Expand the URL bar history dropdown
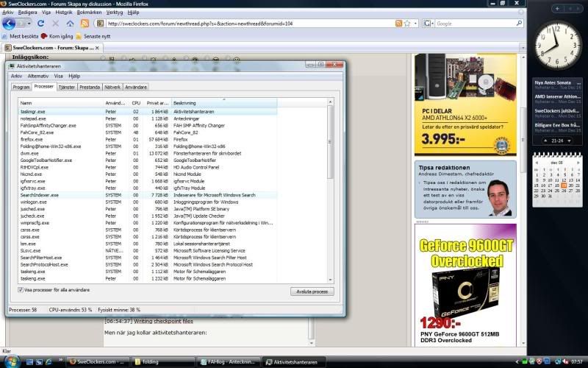Viewport: 588px width, 368px height. click(x=416, y=23)
